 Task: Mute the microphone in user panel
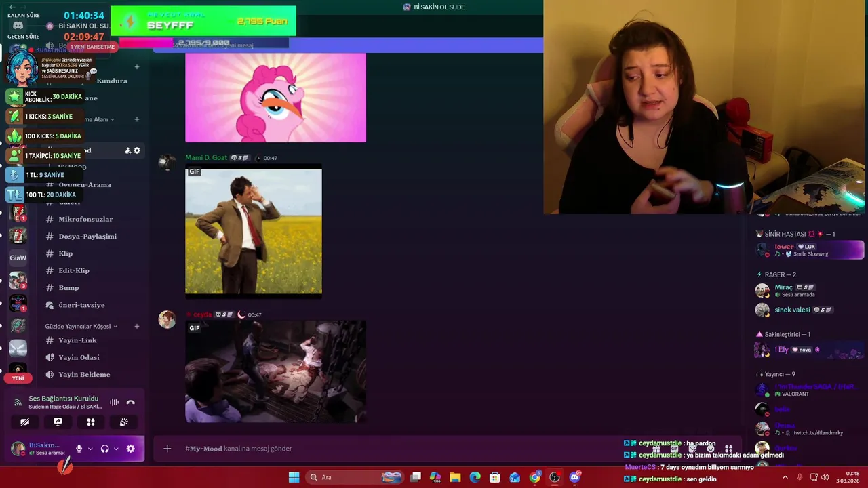click(79, 449)
